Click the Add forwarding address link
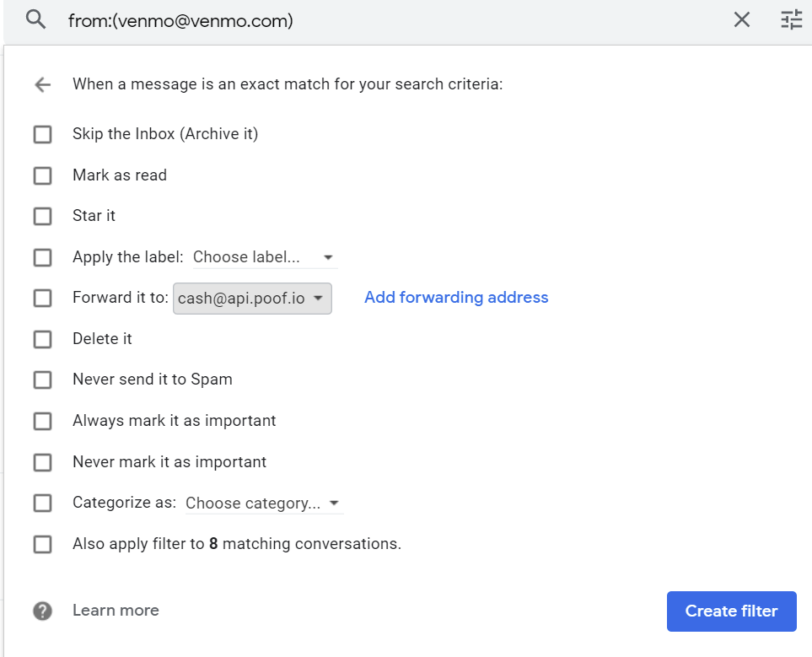The image size is (812, 657). point(456,298)
